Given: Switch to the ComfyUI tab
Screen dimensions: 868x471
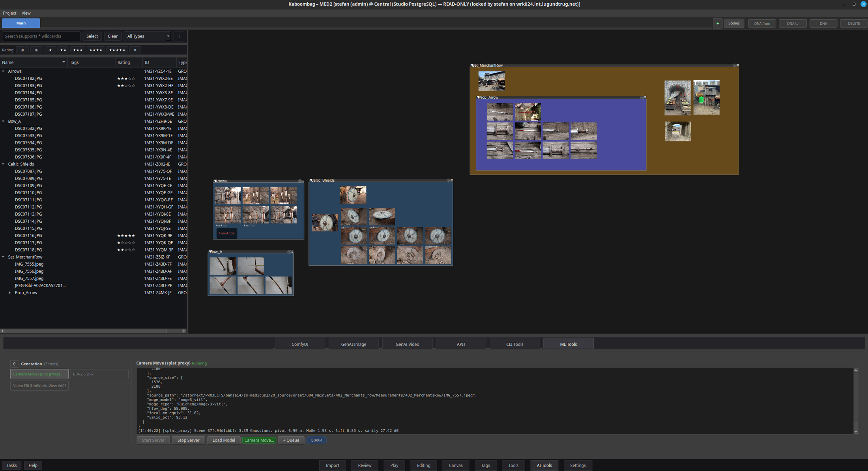Looking at the screenshot, I should click(x=300, y=344).
